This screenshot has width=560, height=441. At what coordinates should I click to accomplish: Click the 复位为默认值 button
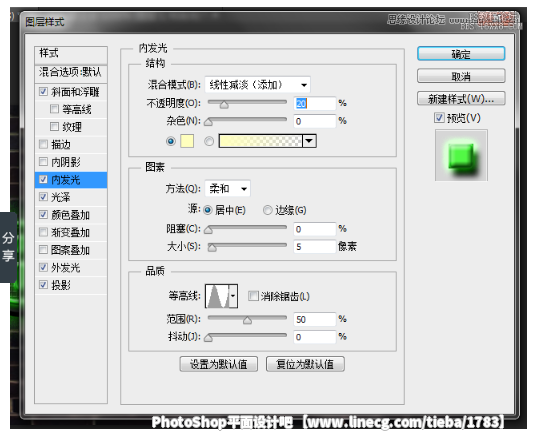point(305,364)
